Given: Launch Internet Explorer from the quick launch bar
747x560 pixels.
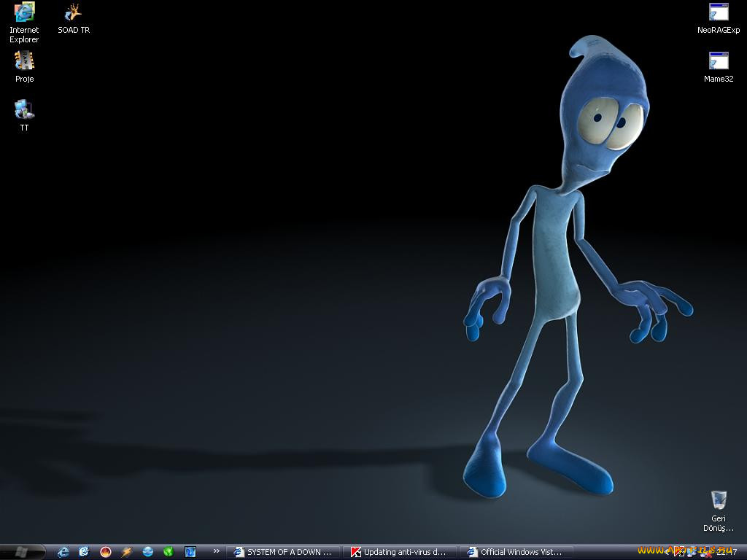Looking at the screenshot, I should (63, 552).
